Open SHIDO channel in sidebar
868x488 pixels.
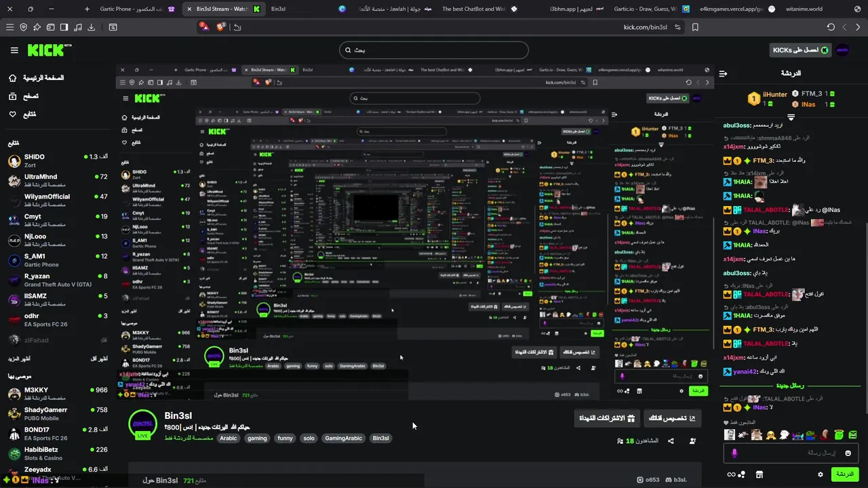(x=58, y=161)
